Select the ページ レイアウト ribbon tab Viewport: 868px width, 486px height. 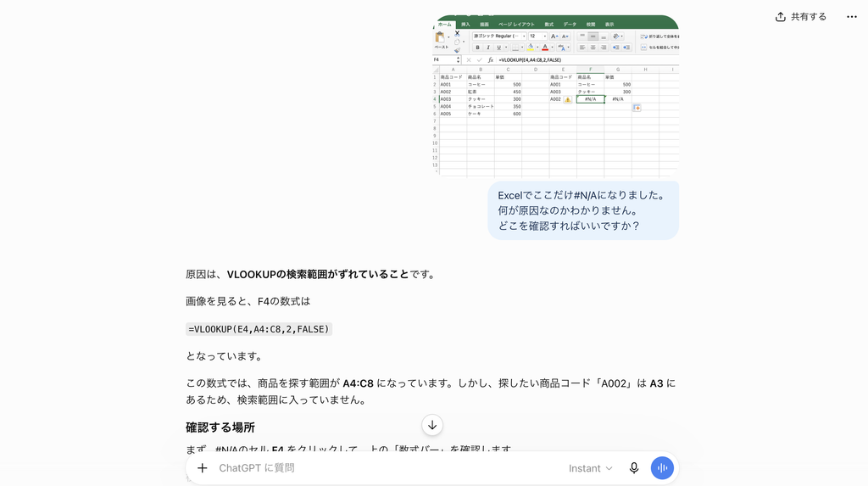pos(516,25)
